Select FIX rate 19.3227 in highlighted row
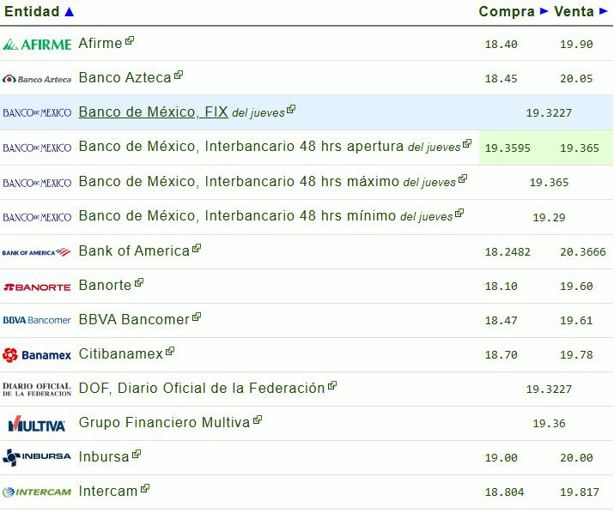This screenshot has height=513, width=614. tap(549, 113)
